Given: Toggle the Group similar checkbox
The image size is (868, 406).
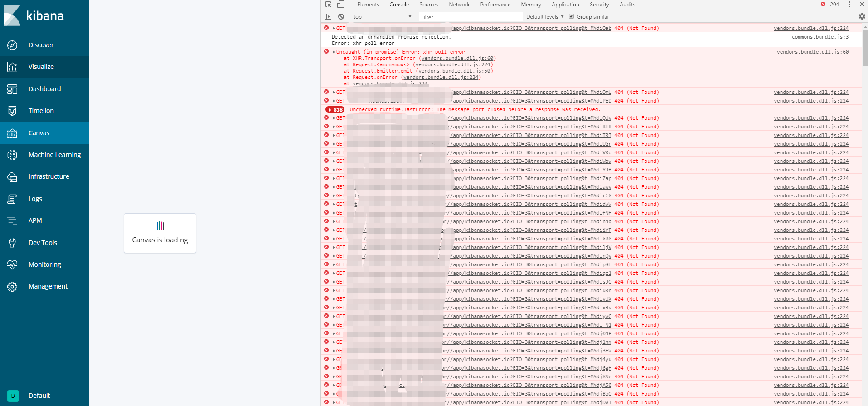Looking at the screenshot, I should [571, 16].
